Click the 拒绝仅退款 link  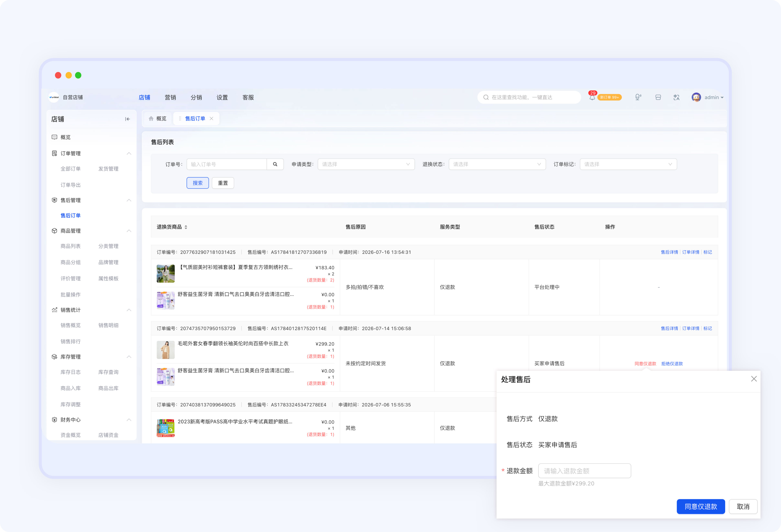[672, 364]
